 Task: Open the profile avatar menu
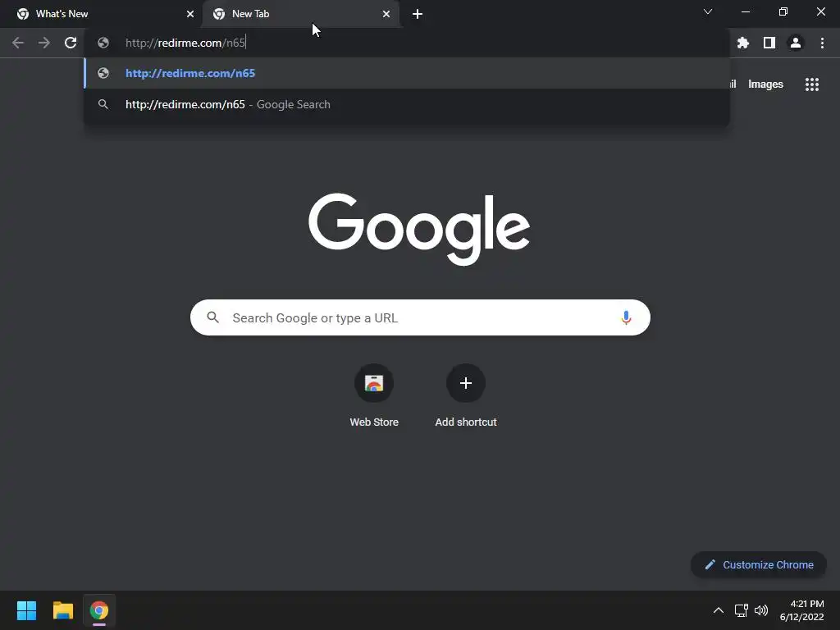point(796,43)
